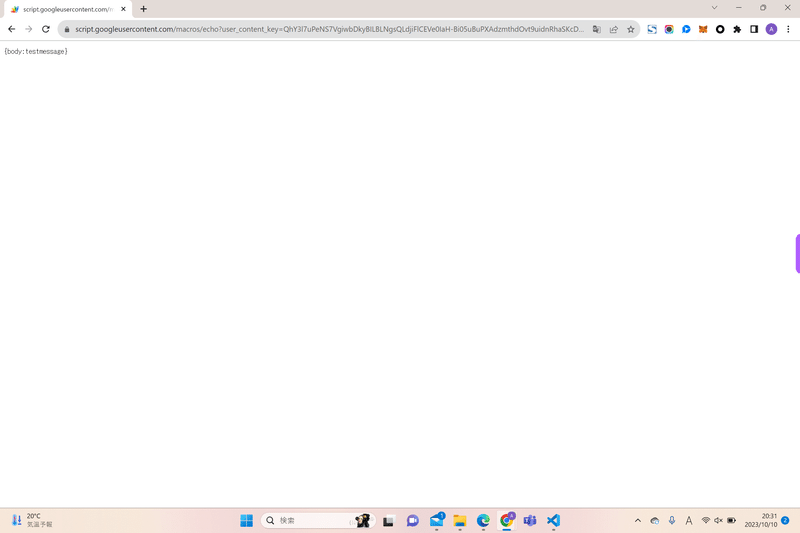Click the microphone tray icon
The image size is (800, 533).
coord(672,520)
